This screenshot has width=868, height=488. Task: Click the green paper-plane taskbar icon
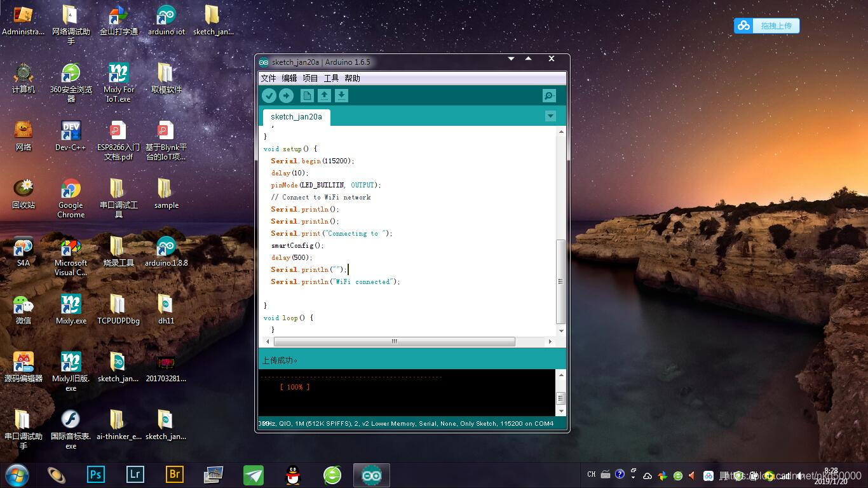click(x=253, y=475)
